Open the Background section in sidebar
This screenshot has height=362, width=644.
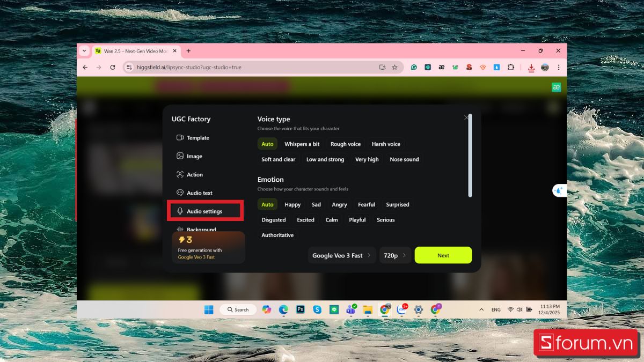coord(196,229)
